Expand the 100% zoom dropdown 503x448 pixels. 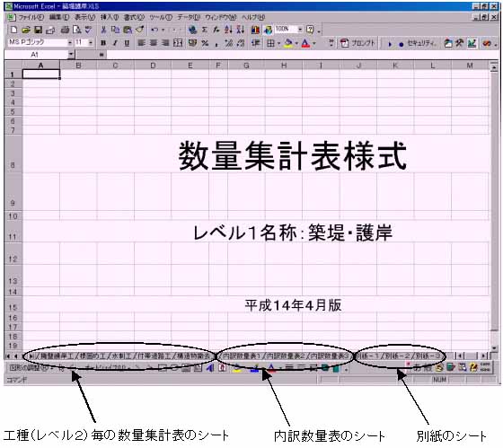pyautogui.click(x=300, y=30)
